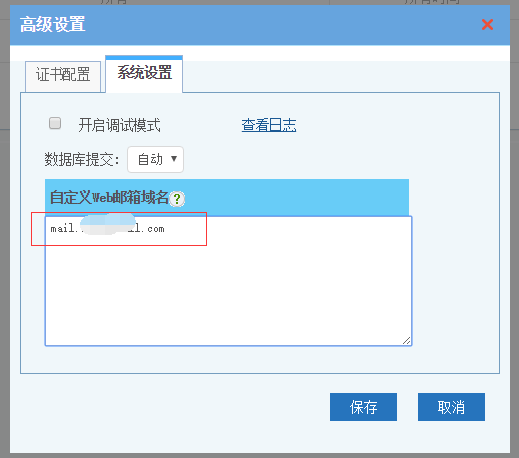Select the 系统设置 tab
The image size is (519, 458).
pyautogui.click(x=144, y=74)
